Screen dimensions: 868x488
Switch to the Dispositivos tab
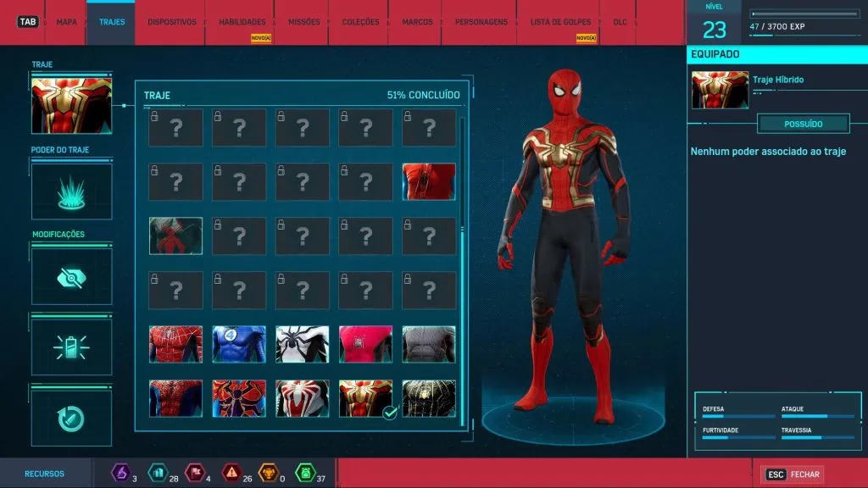click(x=171, y=22)
